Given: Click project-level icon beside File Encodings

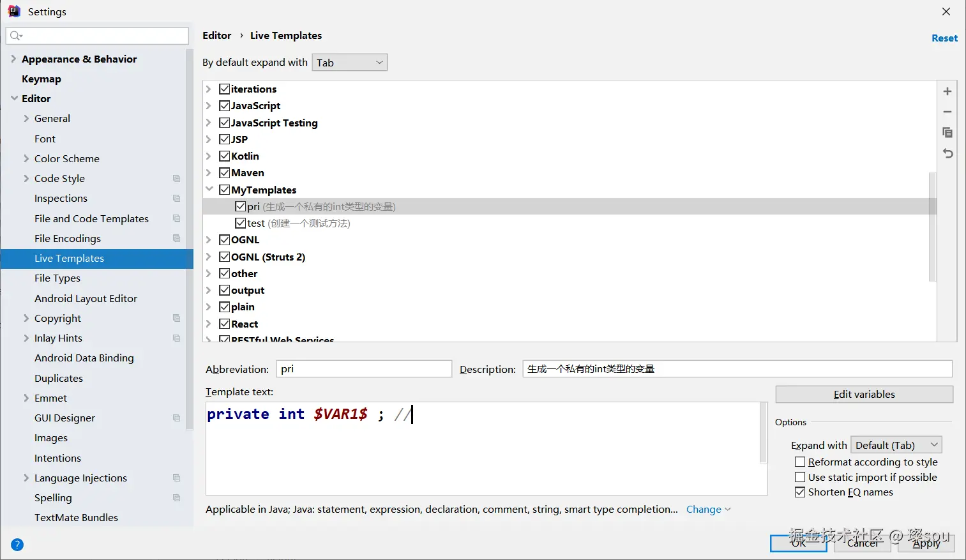Looking at the screenshot, I should (x=177, y=238).
